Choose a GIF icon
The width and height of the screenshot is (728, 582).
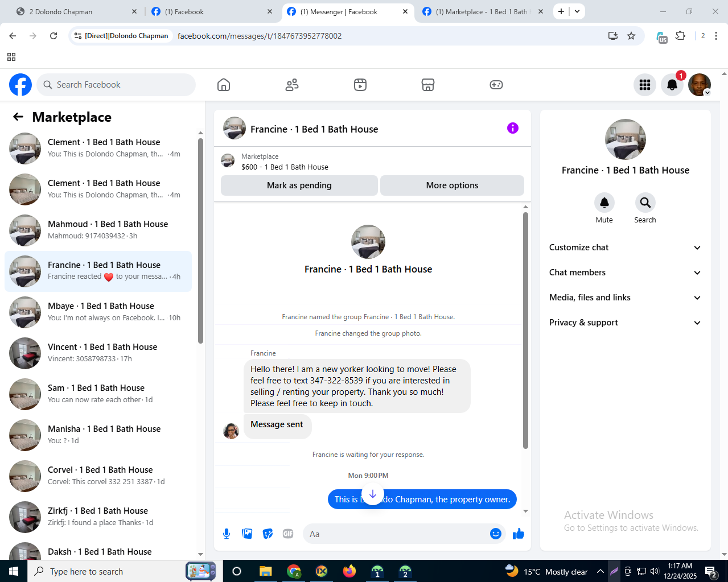coord(288,534)
